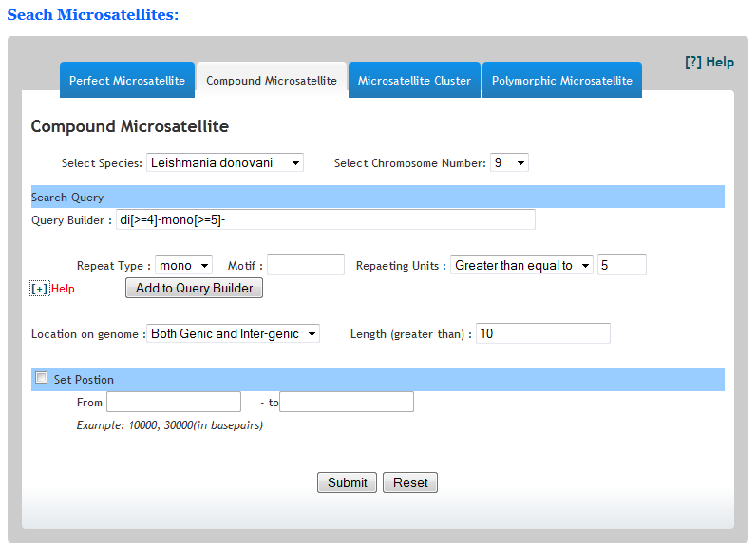Enable the Set Position checkbox
The height and width of the screenshot is (546, 756).
click(x=41, y=378)
